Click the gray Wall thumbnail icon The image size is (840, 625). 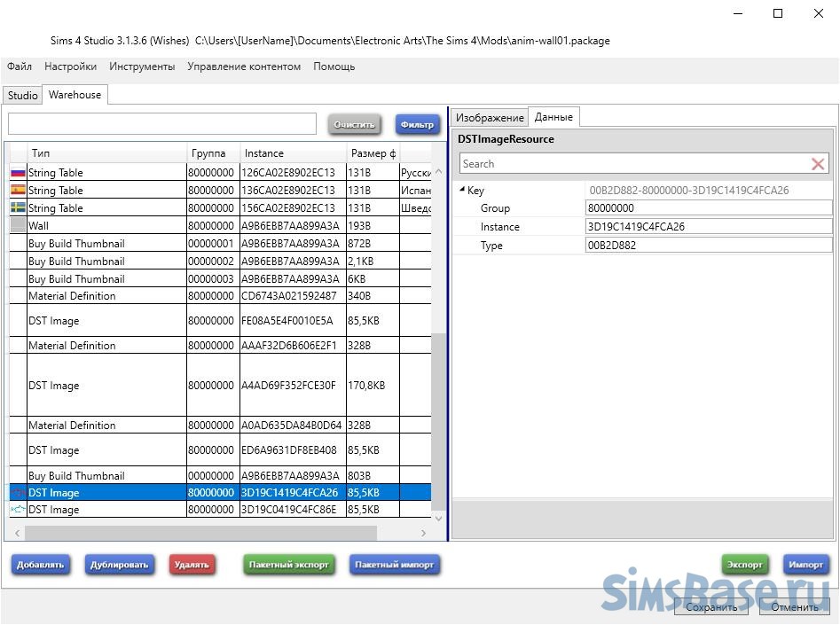pos(17,225)
